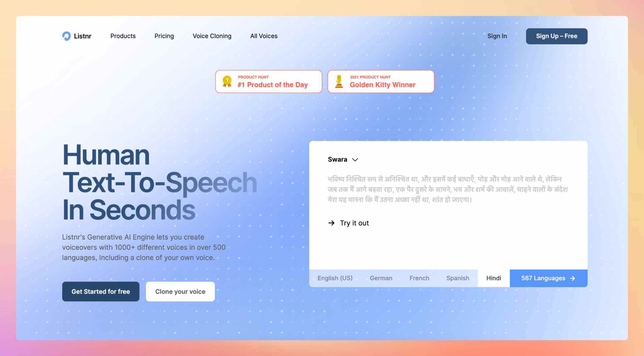This screenshot has width=644, height=356.
Task: Expand the 567 Languages selector
Action: point(548,278)
